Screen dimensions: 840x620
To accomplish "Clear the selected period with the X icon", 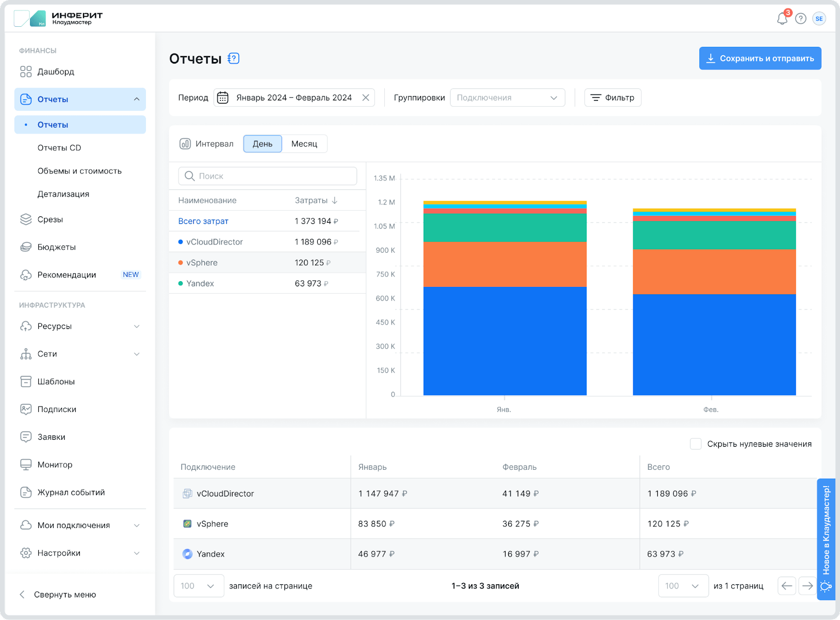I will point(366,98).
